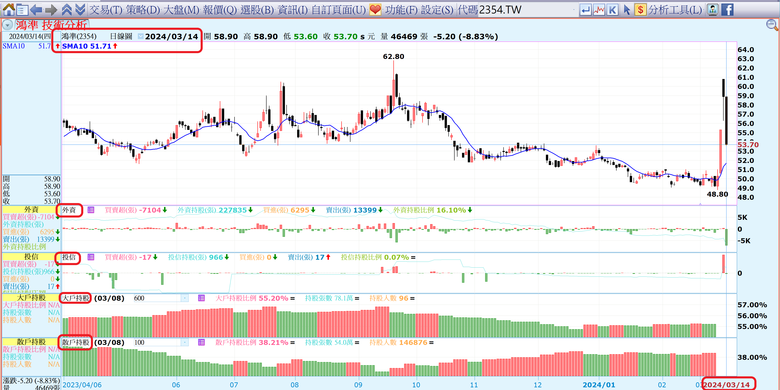Click the enter return-arrow icon after the code box
The height and width of the screenshot is (390, 780).
click(x=586, y=9)
